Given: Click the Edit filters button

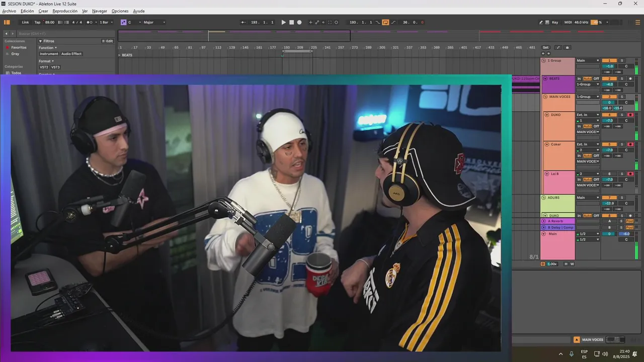Looking at the screenshot, I should tap(108, 41).
